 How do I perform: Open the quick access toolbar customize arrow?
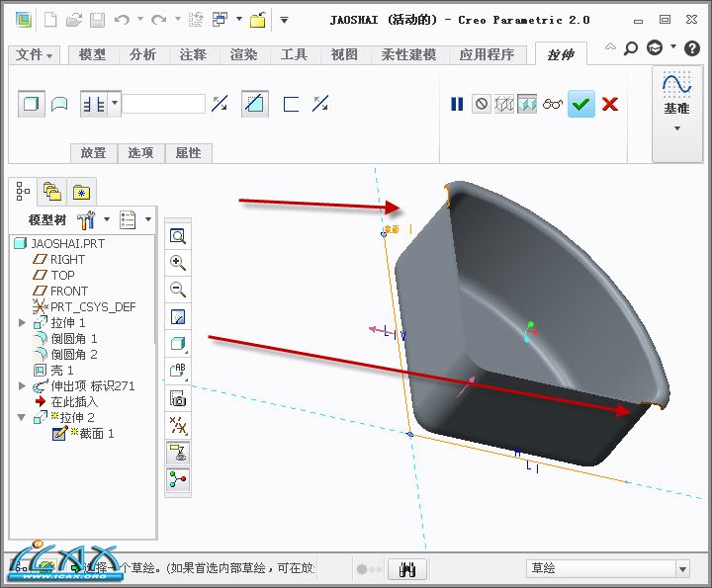point(284,20)
